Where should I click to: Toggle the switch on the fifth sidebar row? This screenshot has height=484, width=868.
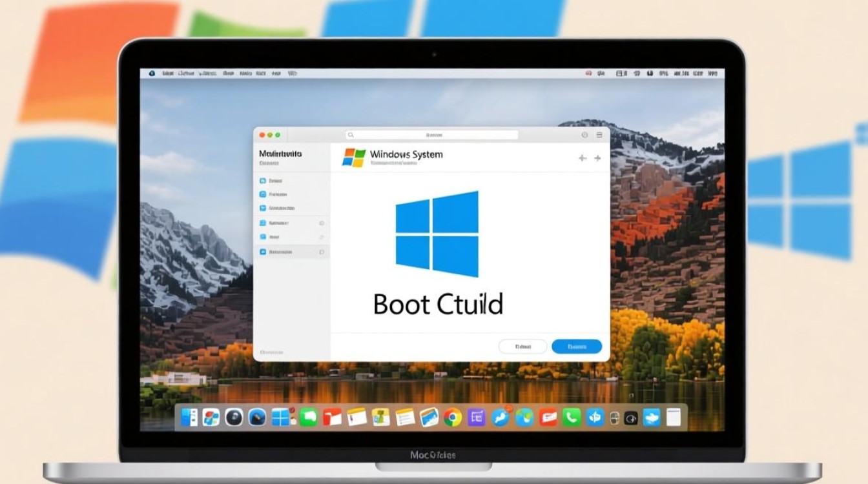[322, 237]
